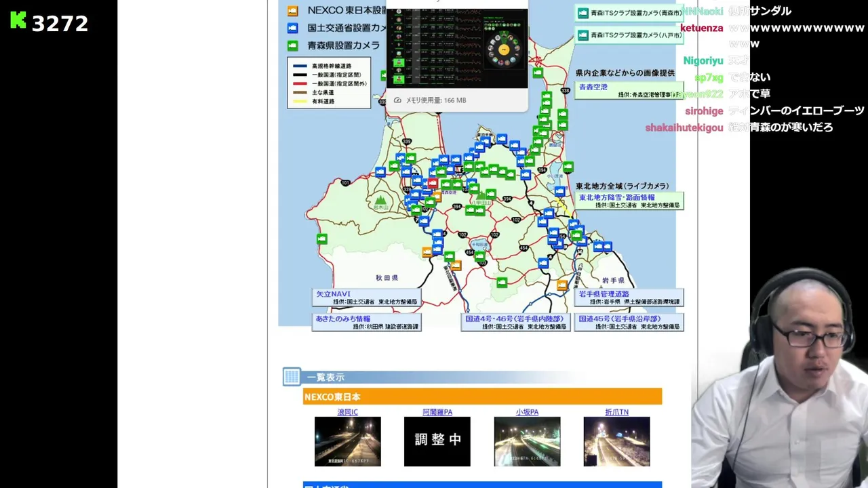
Task: Click the grid icon beside 一覧表示
Action: 292,377
